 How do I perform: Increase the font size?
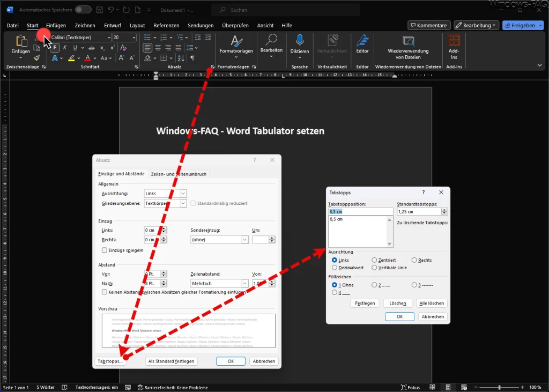(121, 58)
